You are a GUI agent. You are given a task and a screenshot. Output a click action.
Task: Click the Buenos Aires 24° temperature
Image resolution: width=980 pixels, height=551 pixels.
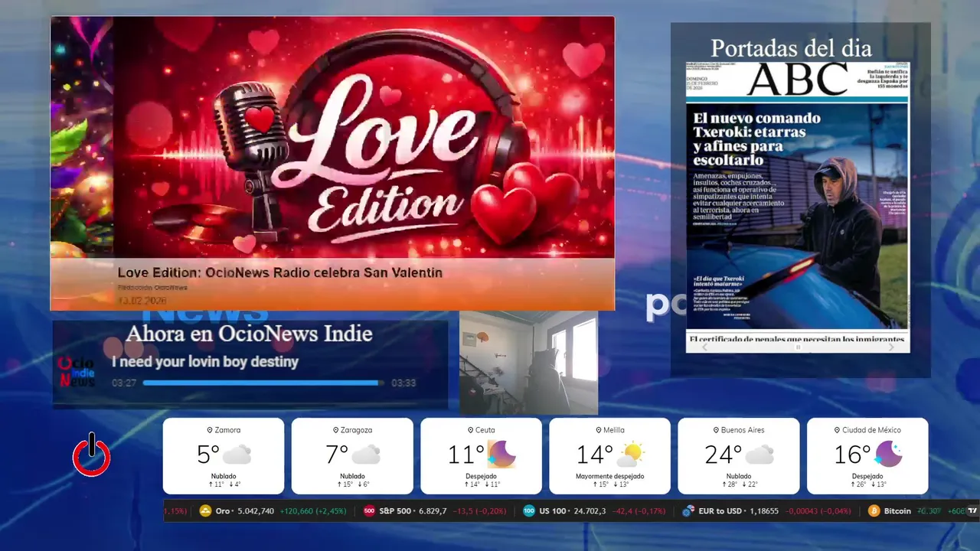coord(723,455)
